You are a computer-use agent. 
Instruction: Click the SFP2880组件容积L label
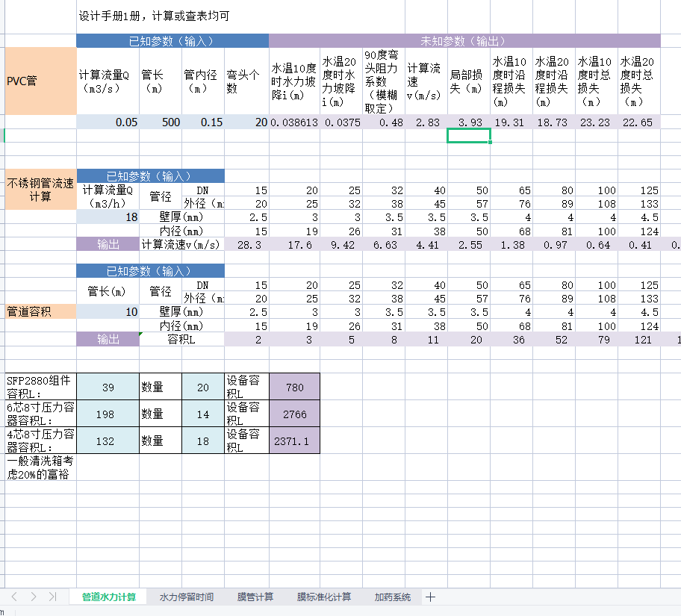41,387
